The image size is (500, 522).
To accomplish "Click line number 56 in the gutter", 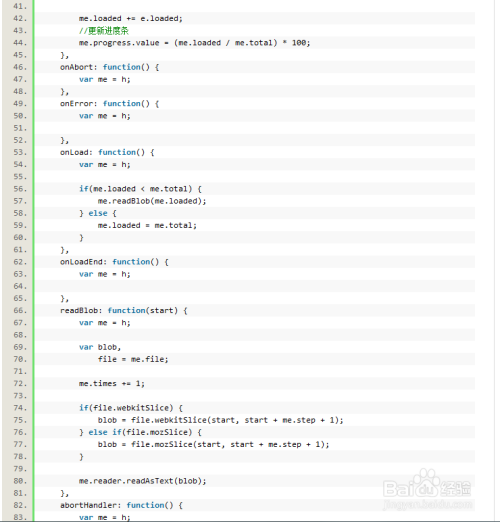I will [x=20, y=189].
